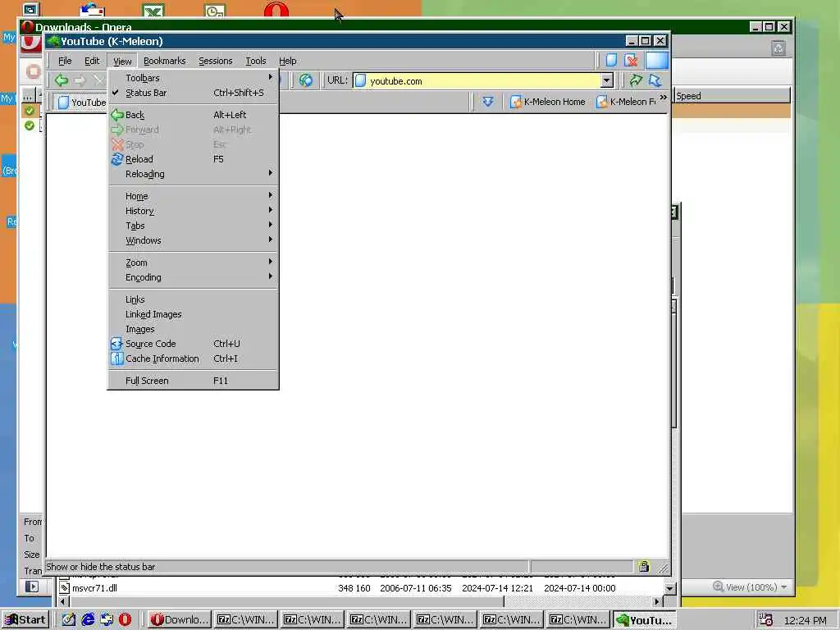Open View (100%) zoom dropdown in Opera

coord(750,587)
